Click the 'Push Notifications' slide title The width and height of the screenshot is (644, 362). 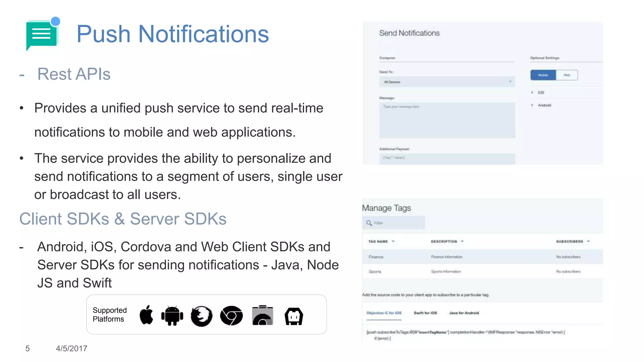(x=173, y=34)
